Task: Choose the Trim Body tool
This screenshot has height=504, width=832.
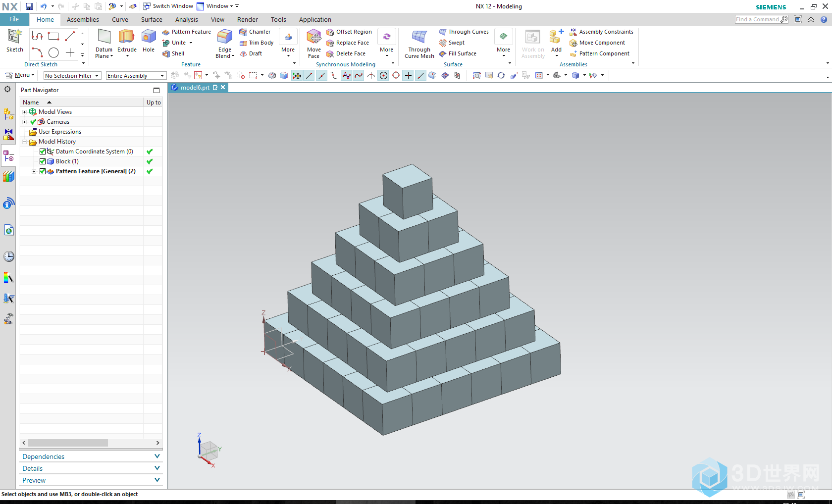Action: click(x=257, y=43)
